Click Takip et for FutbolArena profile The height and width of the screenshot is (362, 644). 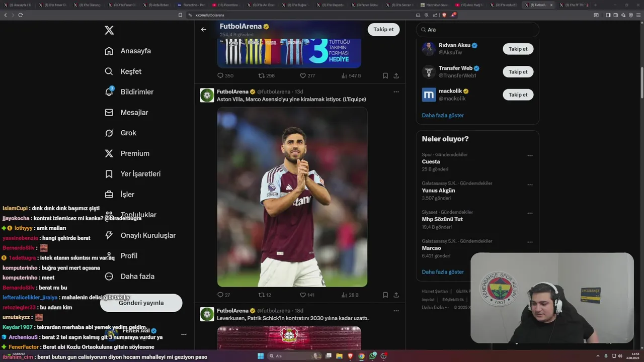(383, 29)
